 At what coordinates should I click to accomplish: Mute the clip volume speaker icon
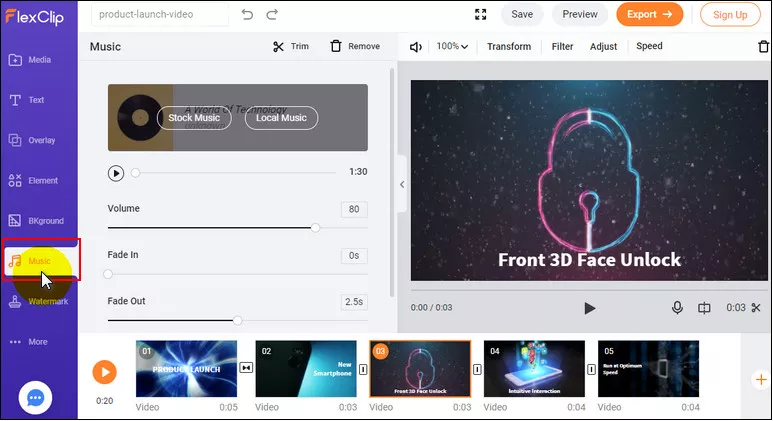point(416,47)
